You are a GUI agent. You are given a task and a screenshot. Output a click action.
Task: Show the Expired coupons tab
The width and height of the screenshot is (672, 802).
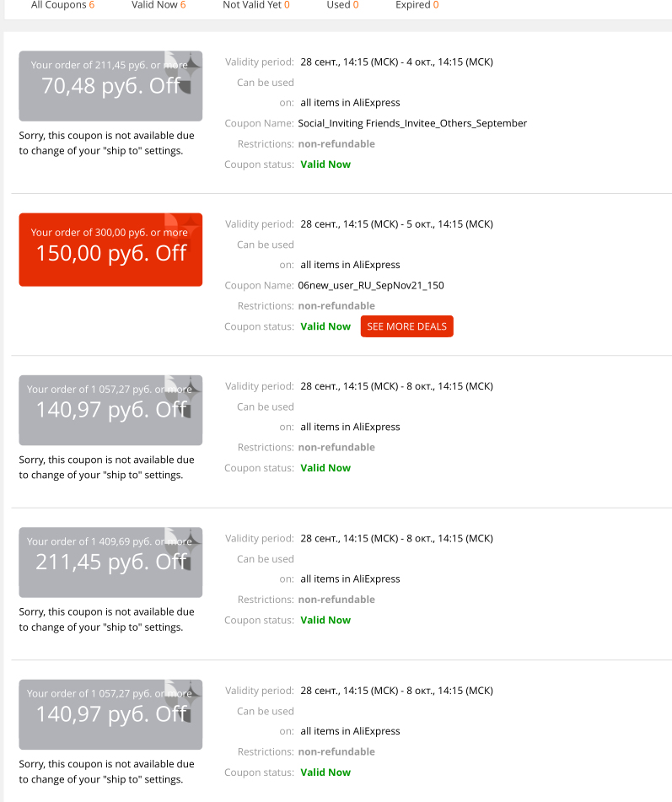pyautogui.click(x=417, y=5)
